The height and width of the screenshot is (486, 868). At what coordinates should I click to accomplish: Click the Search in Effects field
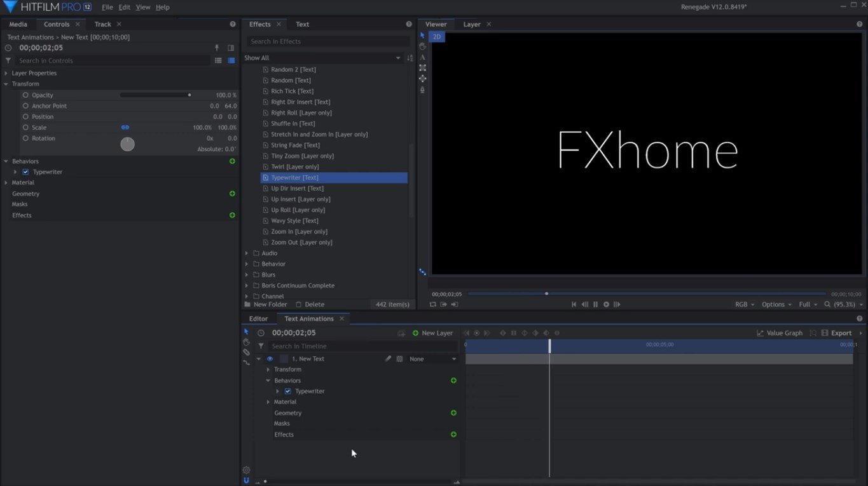pos(327,41)
